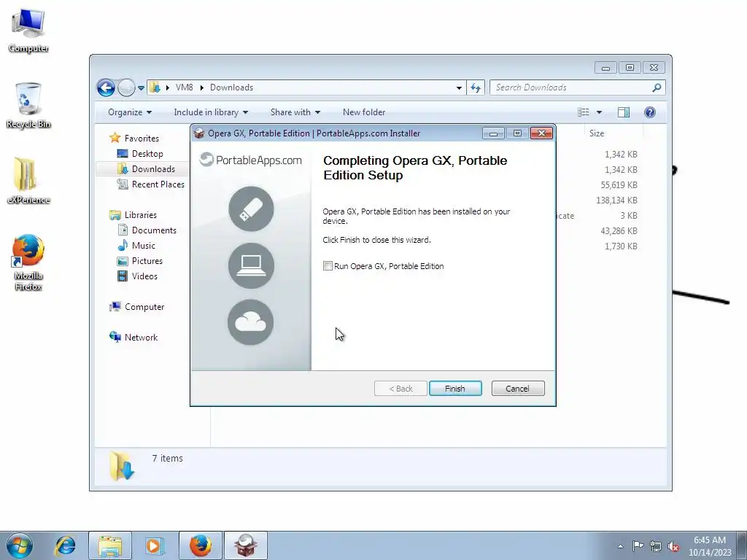
Task: Select the eXPerience folder on the desktop
Action: pos(28,181)
